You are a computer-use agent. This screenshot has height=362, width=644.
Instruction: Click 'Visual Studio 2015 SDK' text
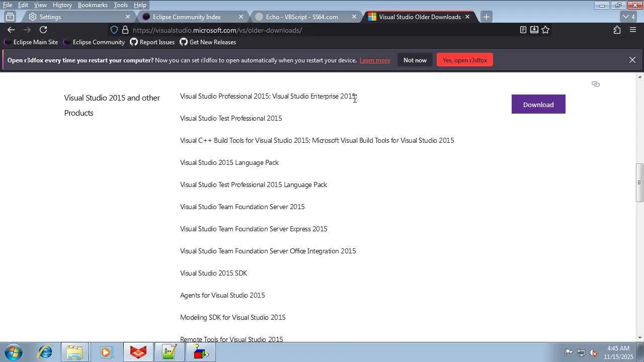pos(214,273)
